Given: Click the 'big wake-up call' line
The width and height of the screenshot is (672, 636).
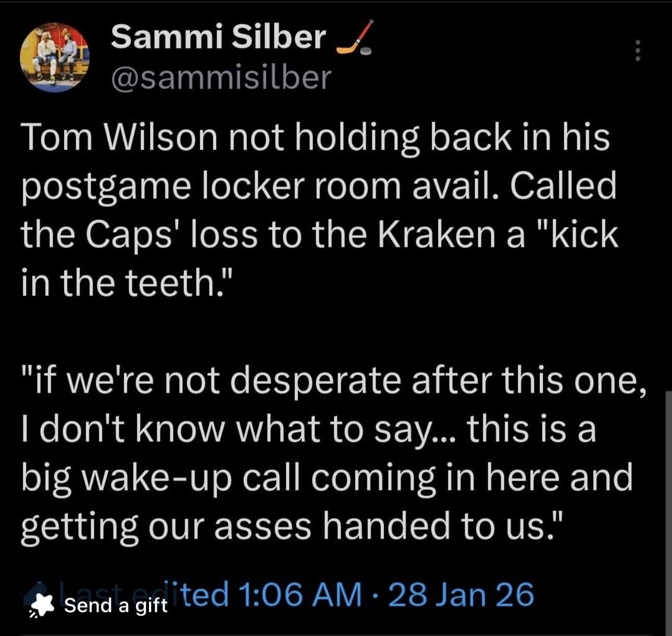Looking at the screenshot, I should tap(327, 477).
